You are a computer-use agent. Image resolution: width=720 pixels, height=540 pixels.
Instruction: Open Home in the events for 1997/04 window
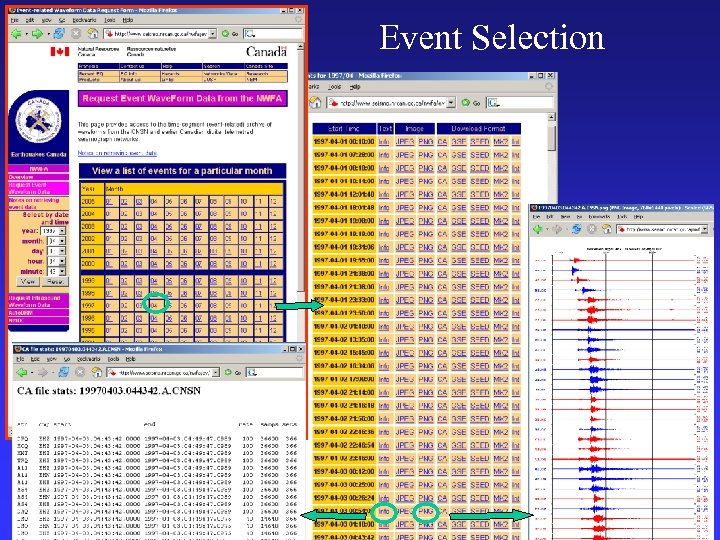point(315,103)
